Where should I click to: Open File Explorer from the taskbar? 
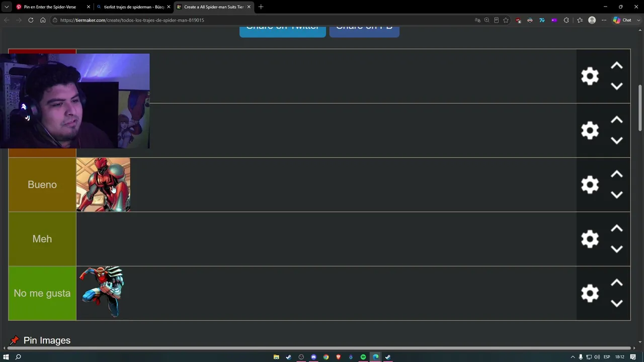276,357
